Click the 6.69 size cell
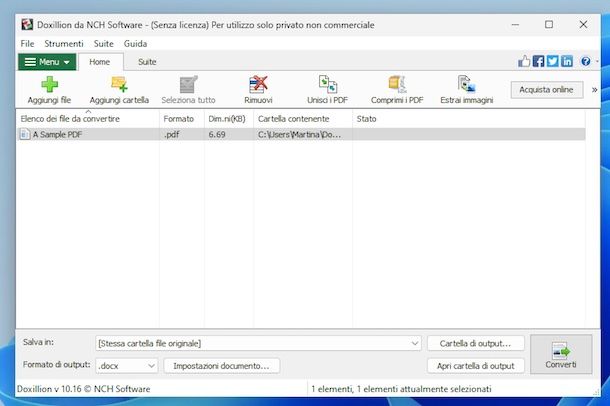 click(x=217, y=134)
